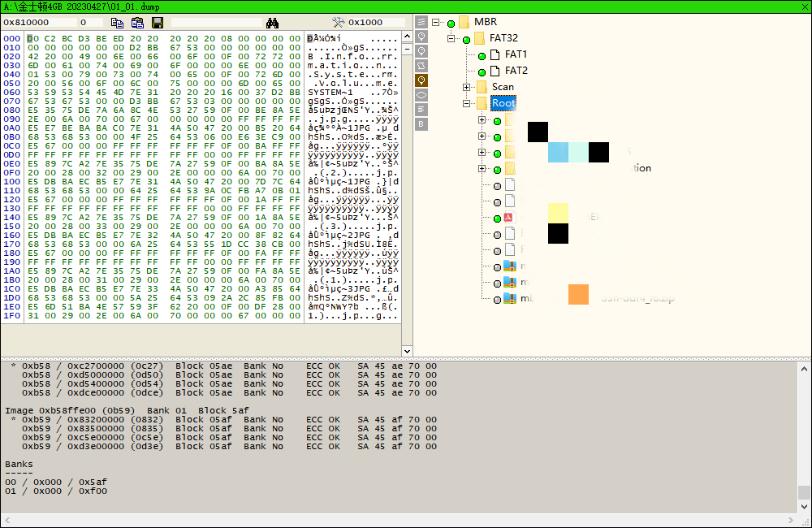The height and width of the screenshot is (528, 812).
Task: Click hex row offset 0A0
Action: click(x=12, y=128)
